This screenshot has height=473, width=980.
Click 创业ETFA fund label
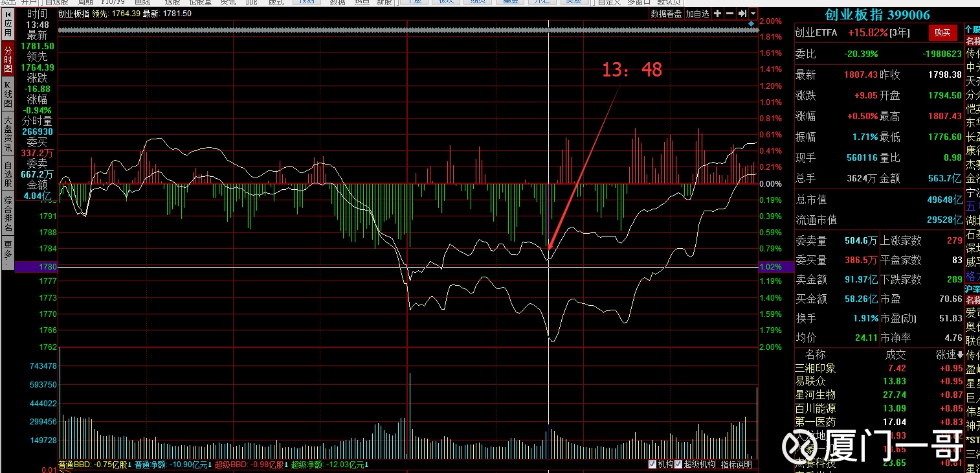click(x=816, y=32)
